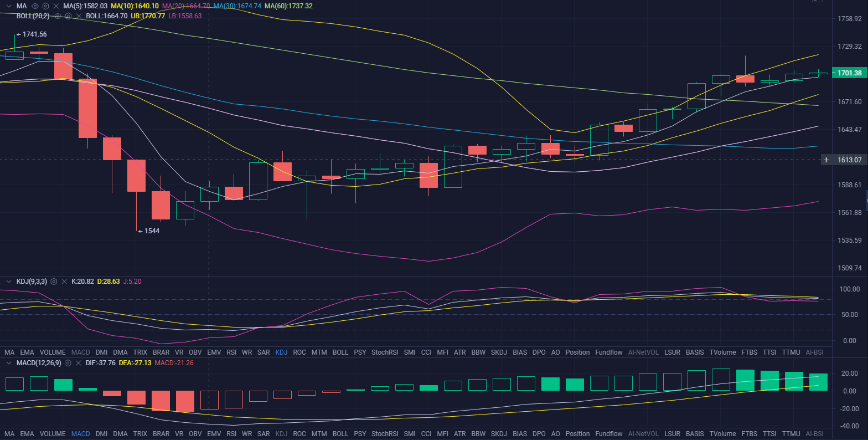Select TTSI tab in the bottom MACD panel row
The width and height of the screenshot is (868, 440).
[769, 434]
